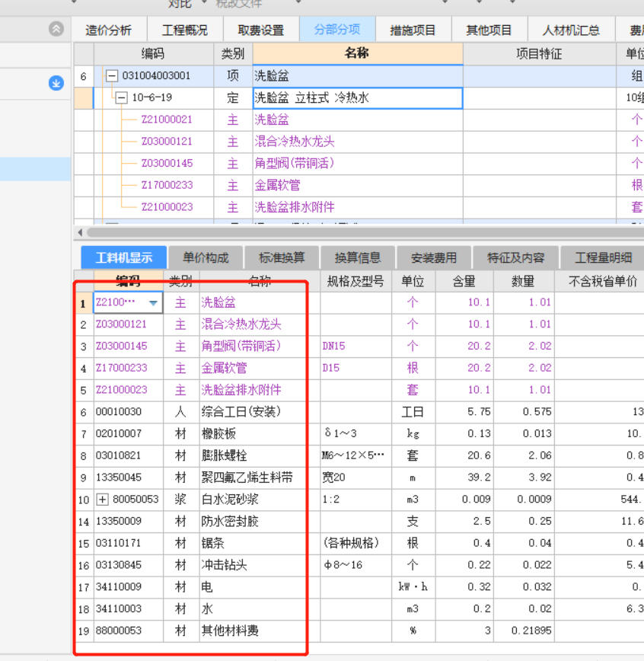Expand the 80050053 mortar row
Viewport: 644px width, 661px height.
[x=102, y=500]
